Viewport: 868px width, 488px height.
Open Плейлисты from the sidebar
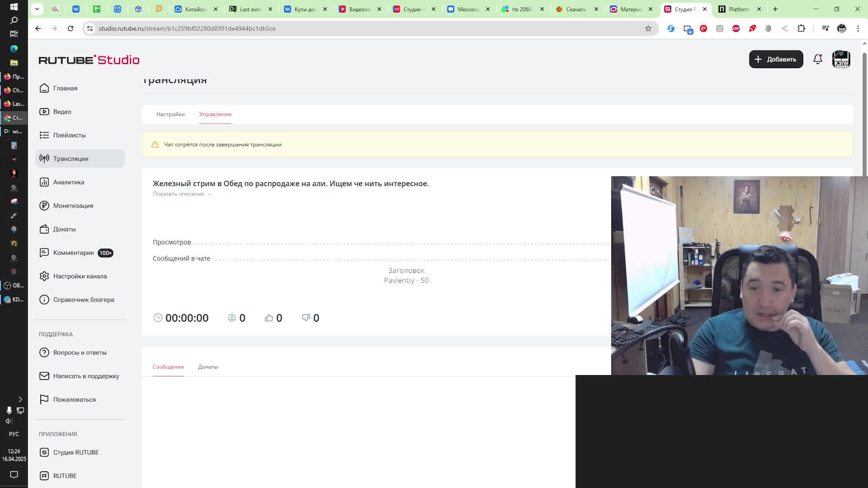69,135
